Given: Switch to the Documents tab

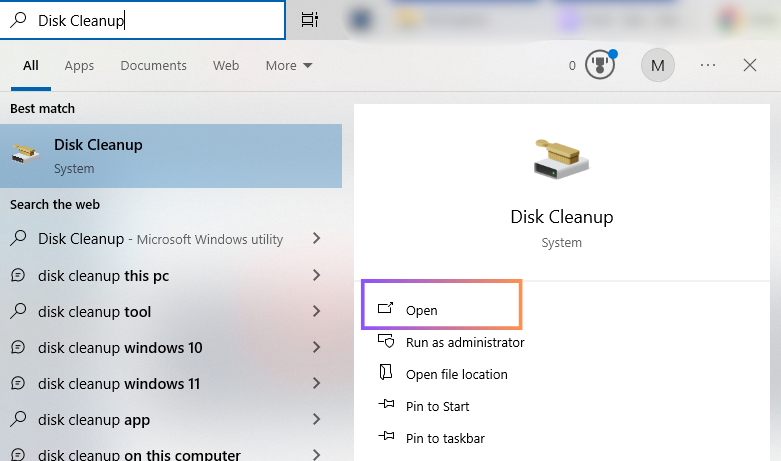Looking at the screenshot, I should [153, 66].
